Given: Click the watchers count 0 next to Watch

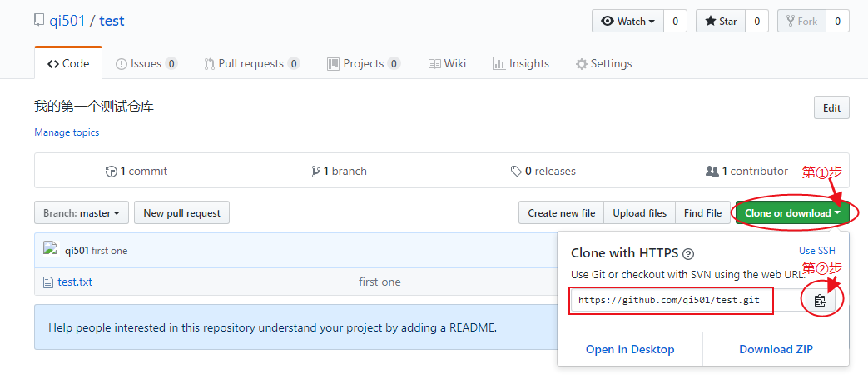Looking at the screenshot, I should point(676,21).
